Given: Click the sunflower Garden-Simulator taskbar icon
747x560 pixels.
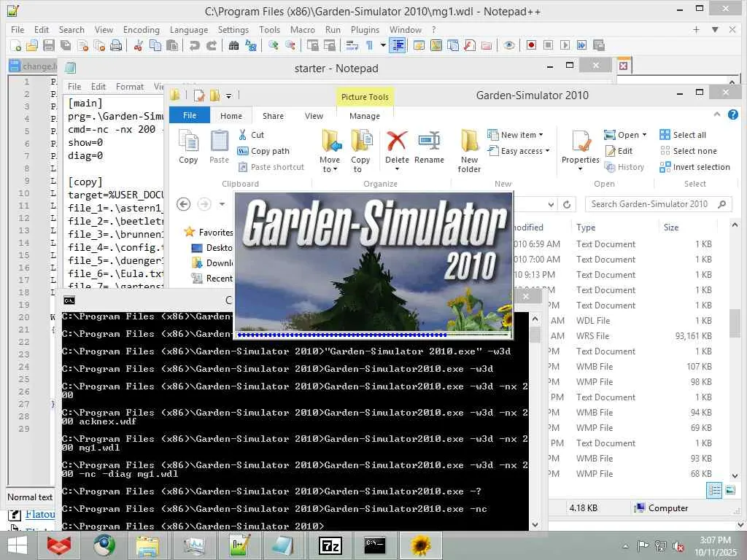Looking at the screenshot, I should (420, 545).
